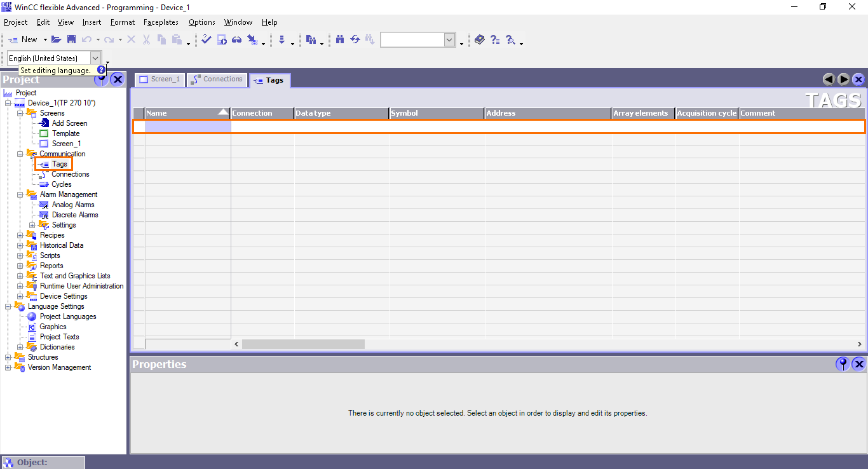Open the Options menu
The width and height of the screenshot is (868, 469).
(x=202, y=22)
